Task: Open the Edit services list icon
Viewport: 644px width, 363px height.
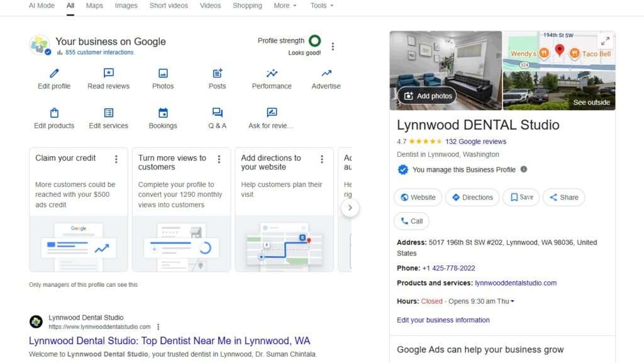Action: [x=108, y=113]
